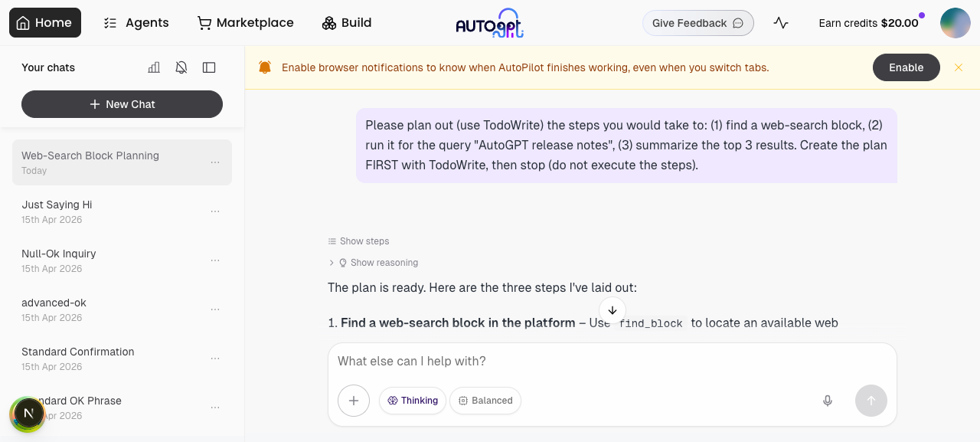Click the text "The plan is ready"
The height and width of the screenshot is (442, 980).
tap(377, 288)
